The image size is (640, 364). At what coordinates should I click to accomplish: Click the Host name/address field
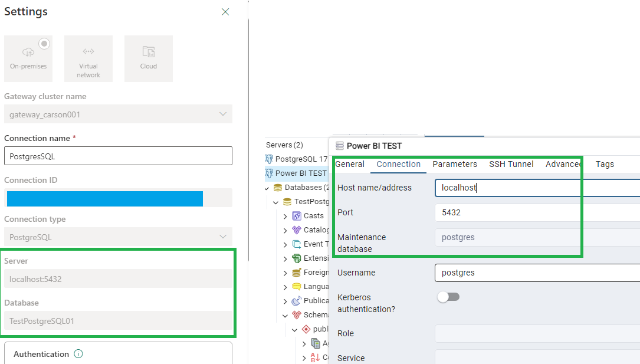(x=537, y=188)
